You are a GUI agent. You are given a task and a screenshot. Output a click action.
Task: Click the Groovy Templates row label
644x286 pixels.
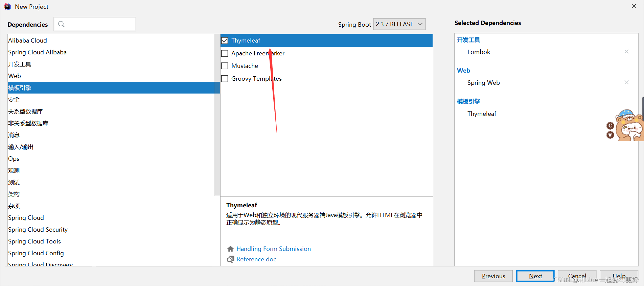256,79
